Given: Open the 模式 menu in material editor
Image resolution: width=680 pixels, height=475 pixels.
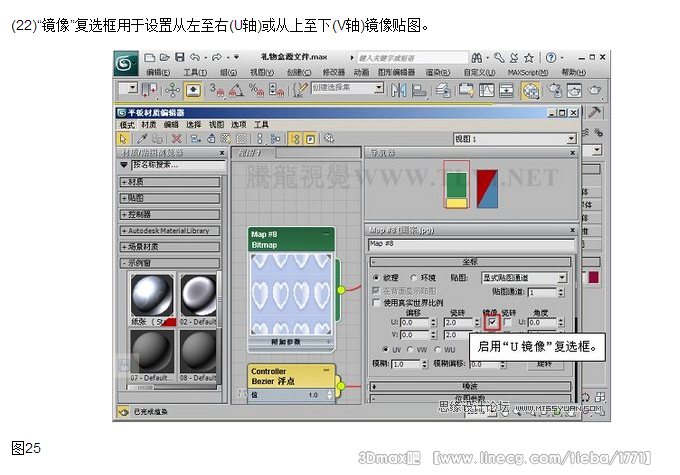Looking at the screenshot, I should click(x=127, y=125).
